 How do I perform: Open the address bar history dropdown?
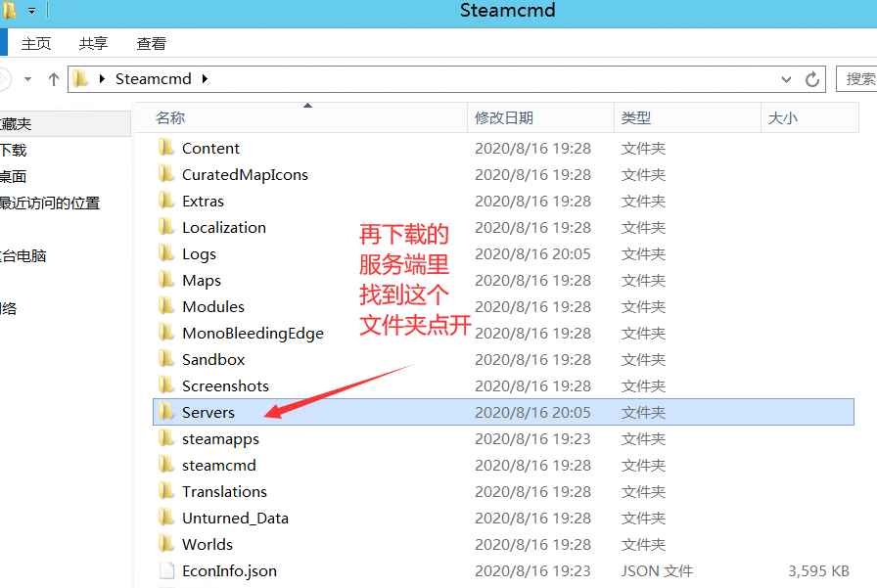click(x=786, y=79)
